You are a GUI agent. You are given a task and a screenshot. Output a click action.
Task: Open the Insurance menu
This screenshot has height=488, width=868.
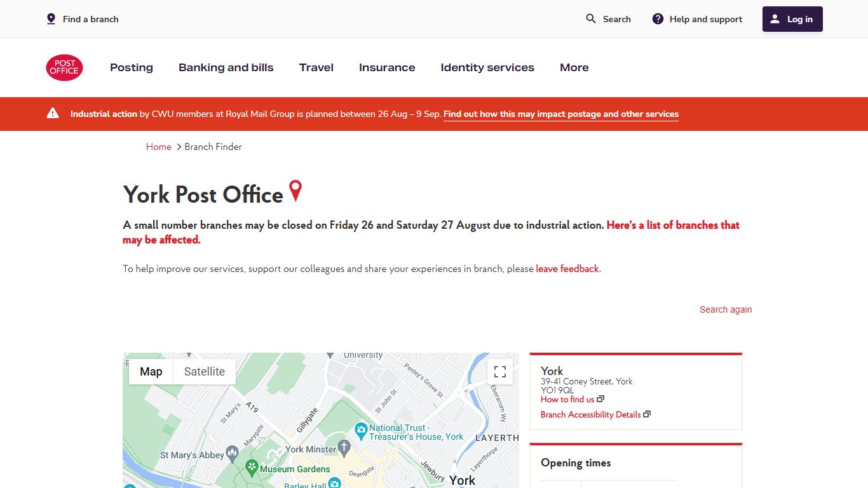point(387,67)
